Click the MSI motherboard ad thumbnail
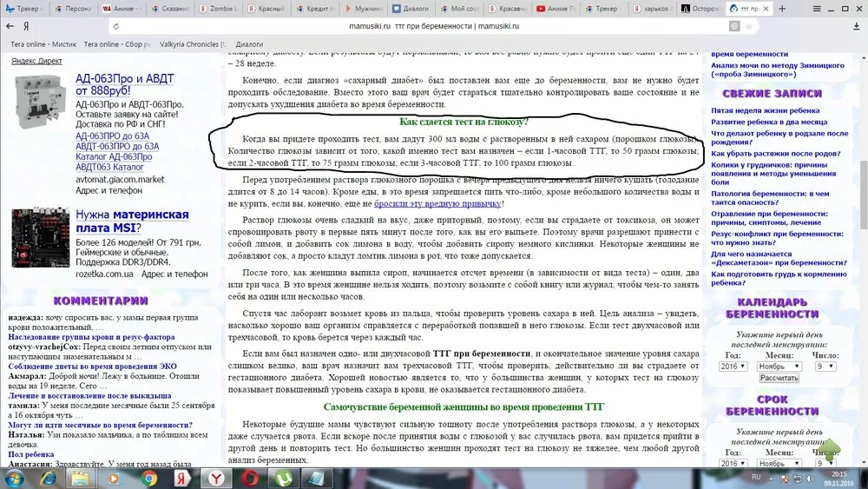 coord(41,238)
